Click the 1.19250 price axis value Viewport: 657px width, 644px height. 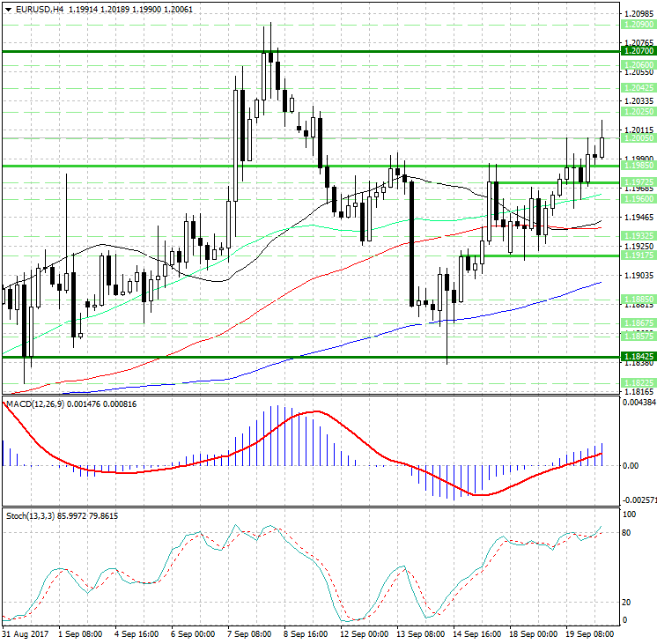639,246
